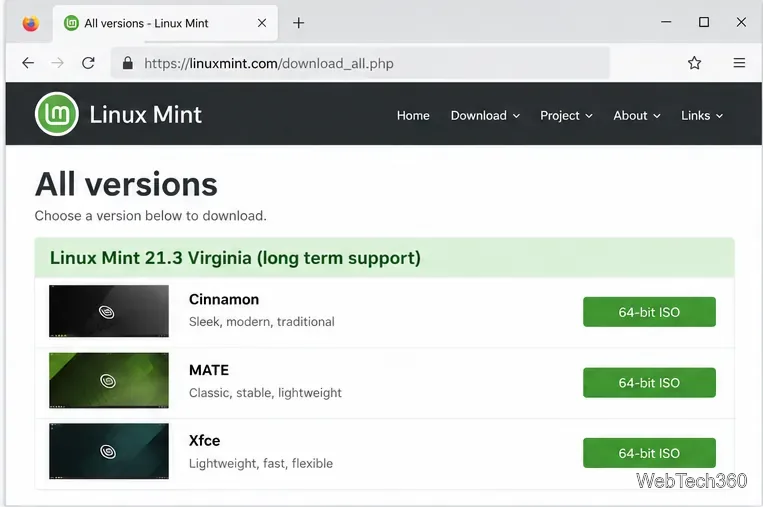Viewport: 763px width, 507px height.
Task: Click the All versions page heading
Action: [127, 185]
